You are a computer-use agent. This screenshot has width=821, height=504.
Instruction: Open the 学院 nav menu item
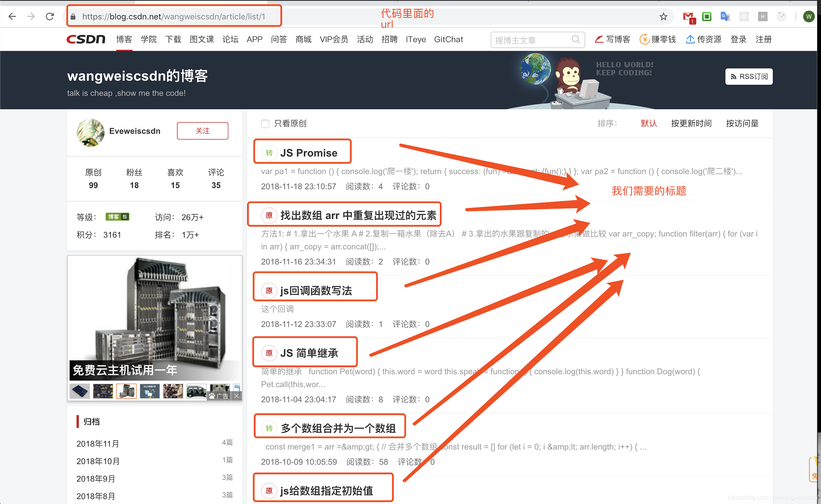tap(149, 39)
